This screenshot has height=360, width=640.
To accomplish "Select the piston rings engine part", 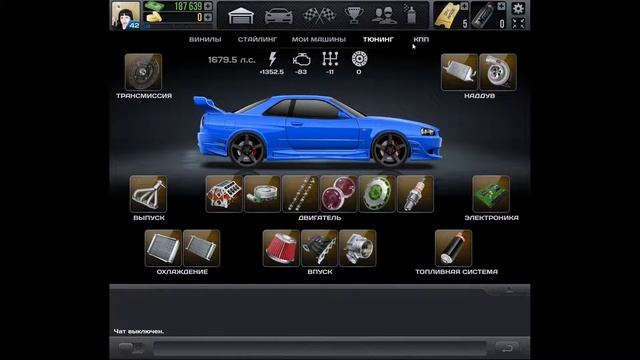I will pyautogui.click(x=262, y=194).
